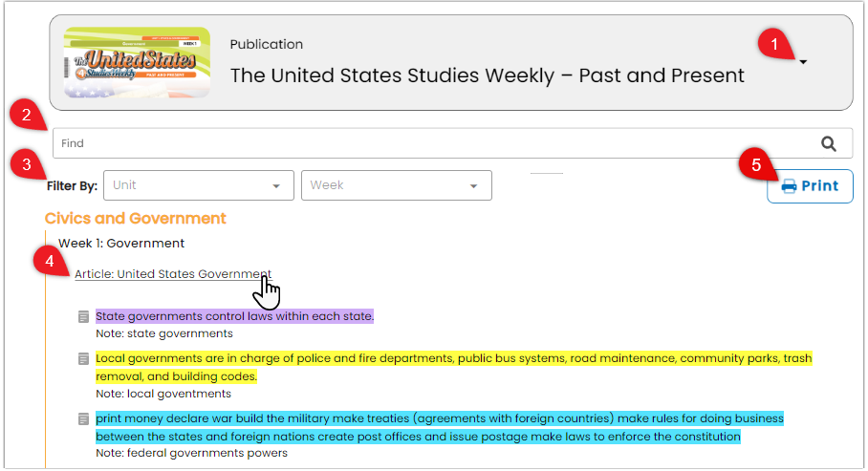Click 'Note: state governments' text
The image size is (868, 471).
(164, 333)
